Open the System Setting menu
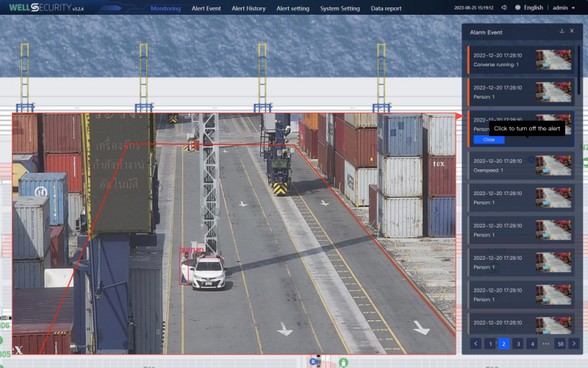 [x=340, y=8]
